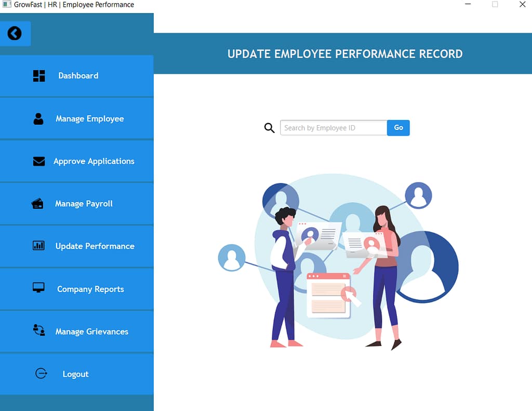Viewport: 532px width, 411px height.
Task: Click the Logout arrow icon
Action: tap(41, 374)
